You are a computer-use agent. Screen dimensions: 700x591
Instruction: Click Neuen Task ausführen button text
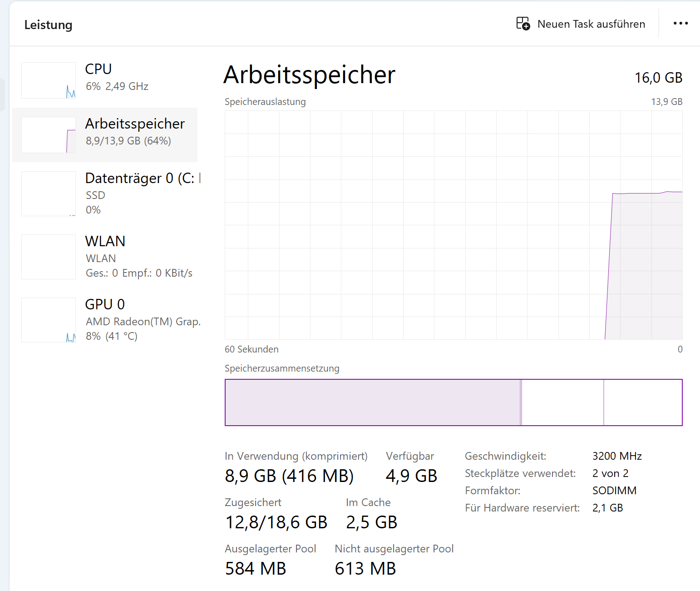[x=591, y=24]
